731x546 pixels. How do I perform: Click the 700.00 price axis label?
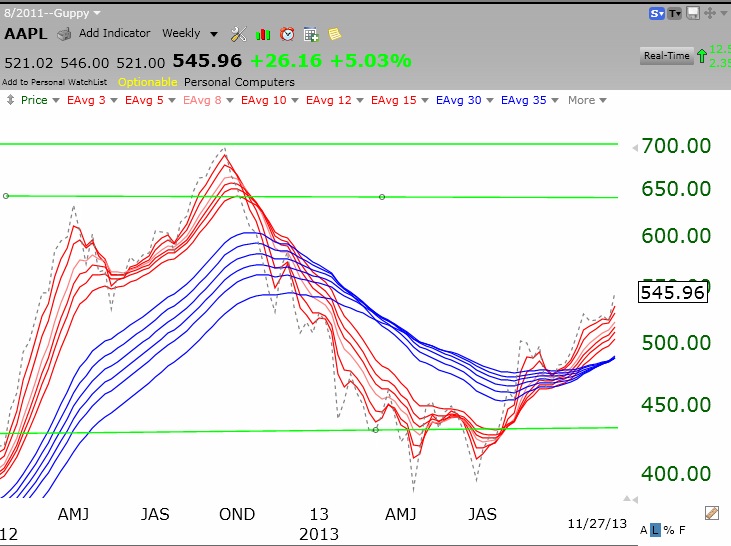676,146
